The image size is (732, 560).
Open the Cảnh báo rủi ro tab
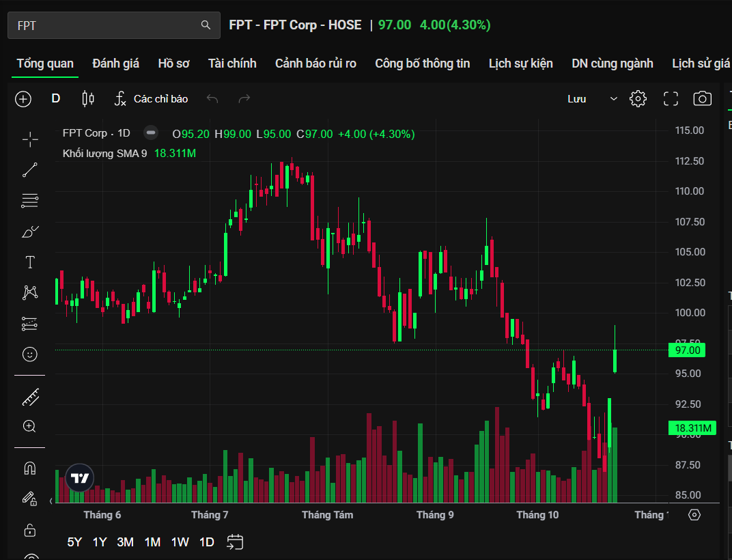coord(315,64)
